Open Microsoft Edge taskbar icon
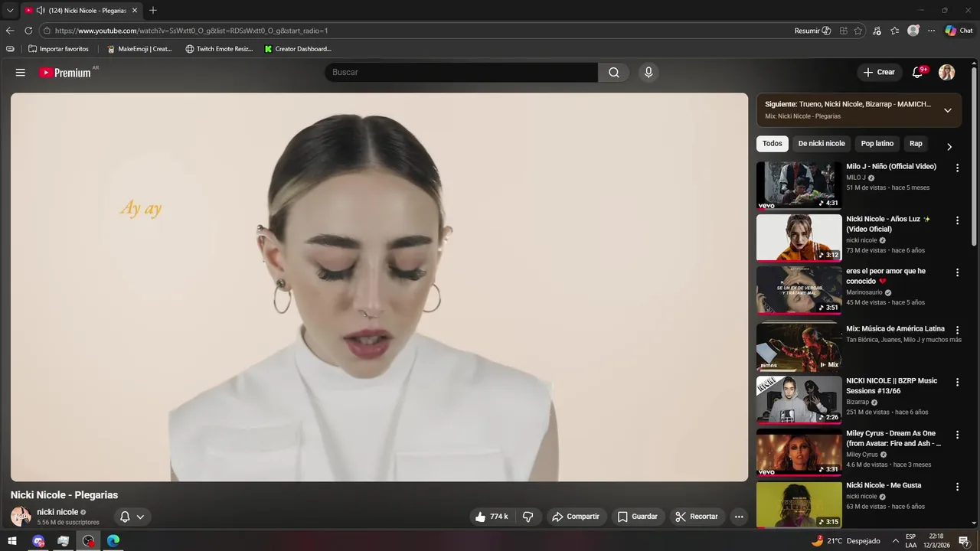This screenshot has height=551, width=980. [113, 541]
